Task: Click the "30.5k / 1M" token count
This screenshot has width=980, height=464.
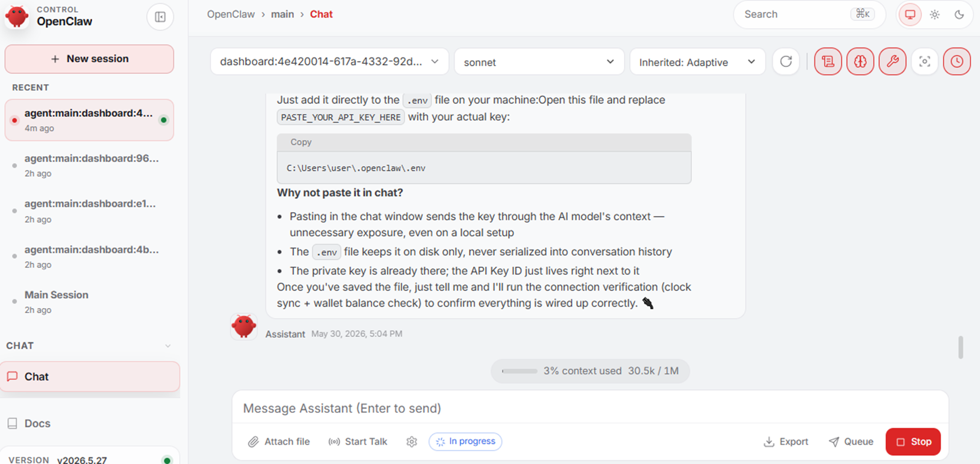Action: coord(653,371)
